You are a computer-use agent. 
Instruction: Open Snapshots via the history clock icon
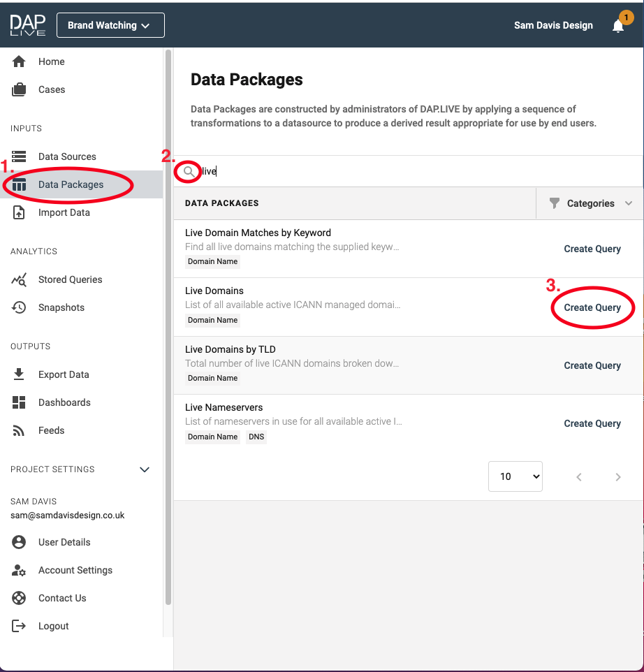[19, 307]
